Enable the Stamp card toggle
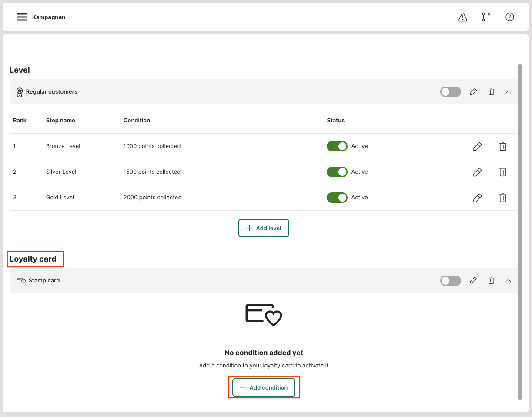532x417 pixels. tap(450, 281)
